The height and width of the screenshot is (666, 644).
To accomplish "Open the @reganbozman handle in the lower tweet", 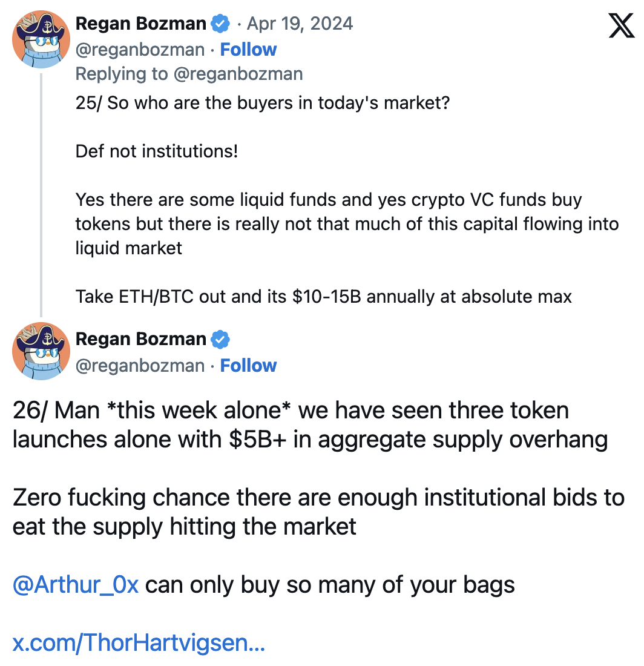I will 140,366.
